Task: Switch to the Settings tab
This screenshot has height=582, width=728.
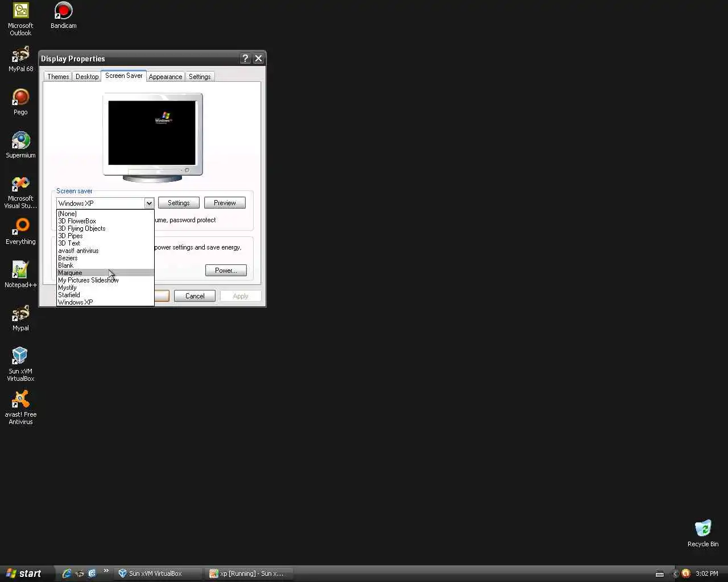Action: click(200, 77)
